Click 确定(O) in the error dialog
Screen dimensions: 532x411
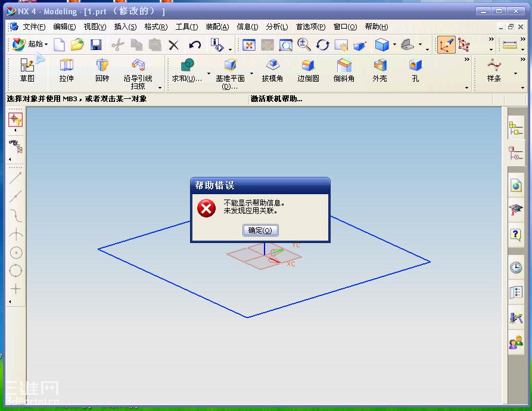point(260,231)
